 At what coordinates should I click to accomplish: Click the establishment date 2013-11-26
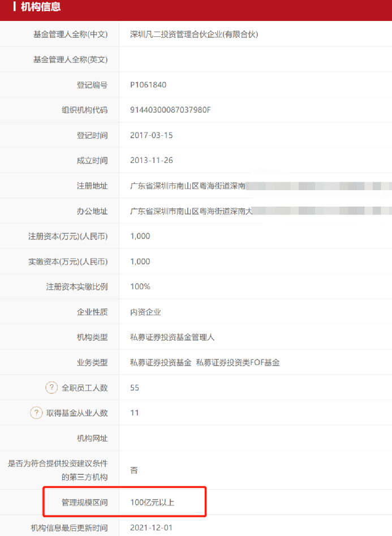[152, 160]
